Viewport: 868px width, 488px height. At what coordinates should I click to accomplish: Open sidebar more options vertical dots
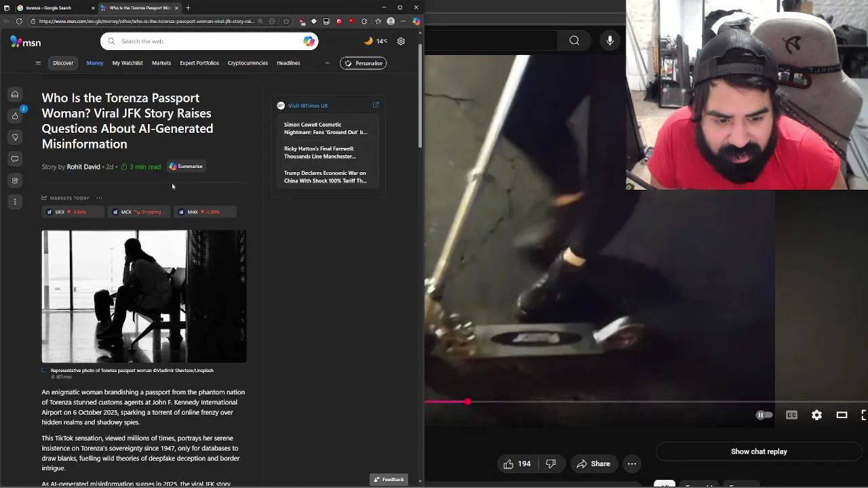point(15,202)
